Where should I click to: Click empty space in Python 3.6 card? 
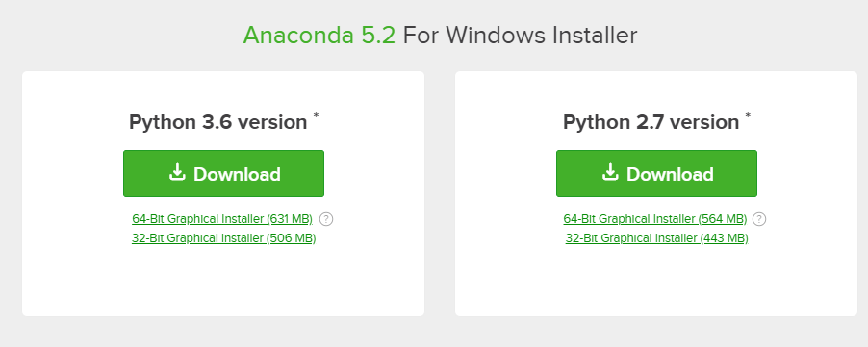point(223,282)
